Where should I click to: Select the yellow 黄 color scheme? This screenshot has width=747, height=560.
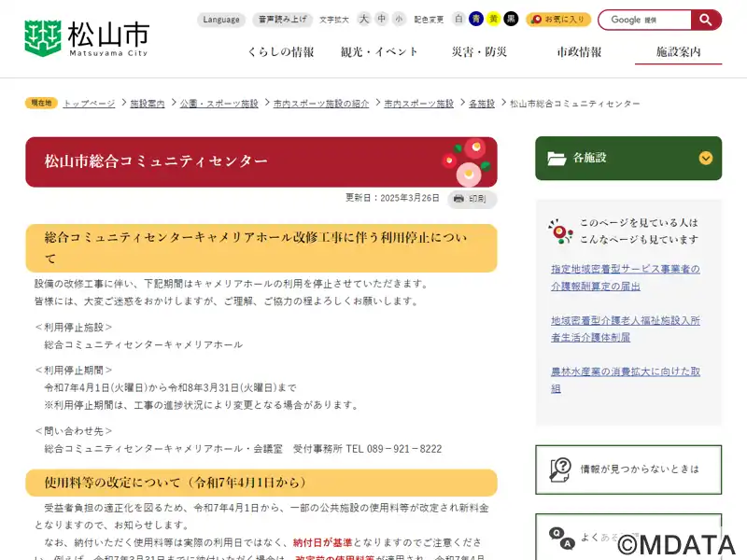point(494,19)
